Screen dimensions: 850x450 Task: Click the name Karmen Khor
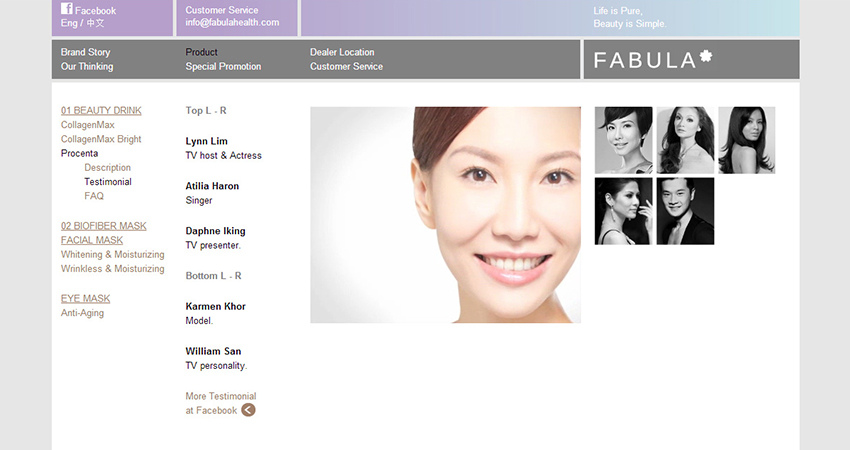(x=215, y=306)
